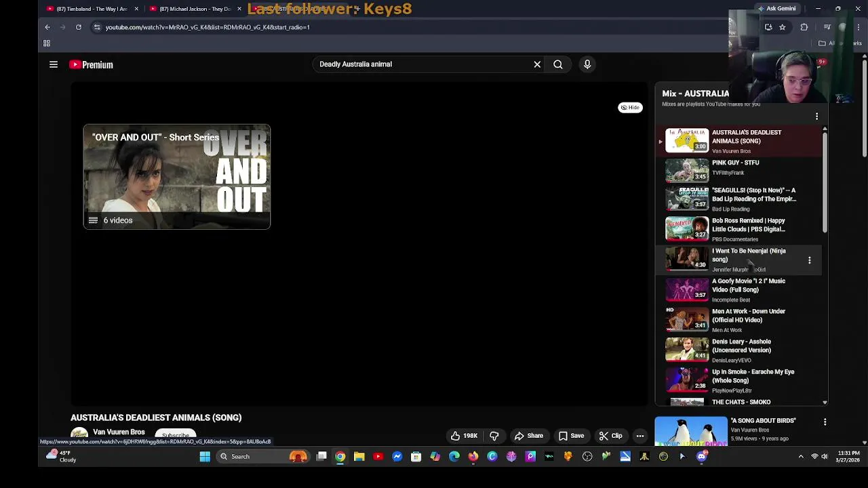Select Australia's Deadliest Animals in the mix list

click(x=738, y=141)
